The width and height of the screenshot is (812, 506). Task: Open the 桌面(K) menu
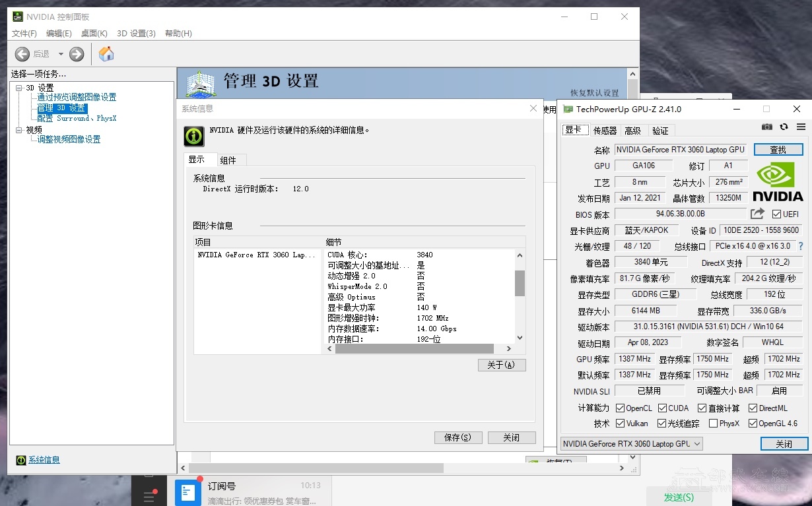(94, 34)
